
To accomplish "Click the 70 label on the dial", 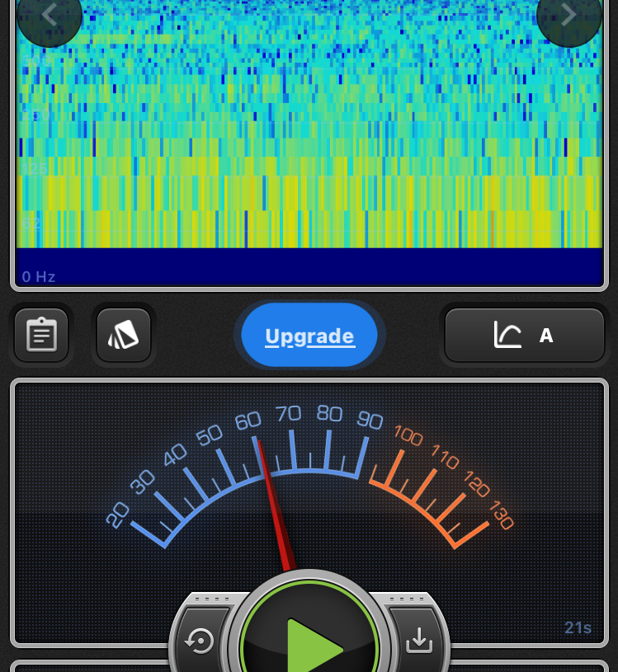I will [289, 413].
